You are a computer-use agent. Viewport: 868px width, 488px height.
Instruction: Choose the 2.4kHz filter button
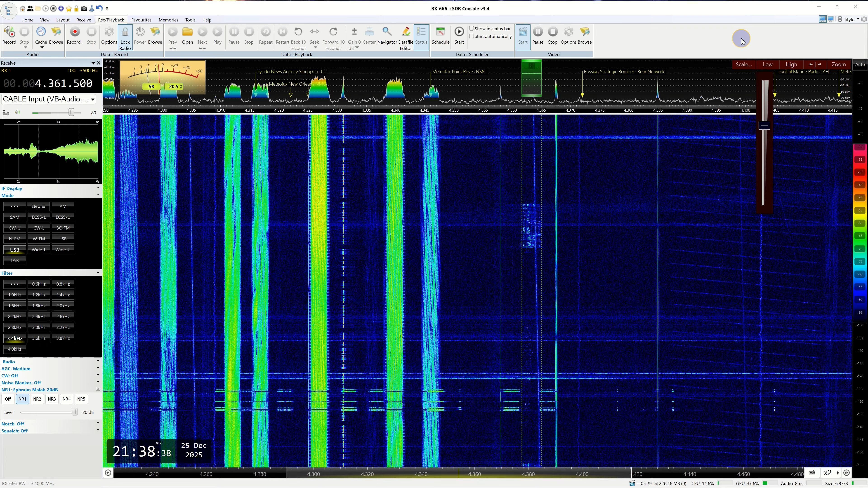pos(39,317)
